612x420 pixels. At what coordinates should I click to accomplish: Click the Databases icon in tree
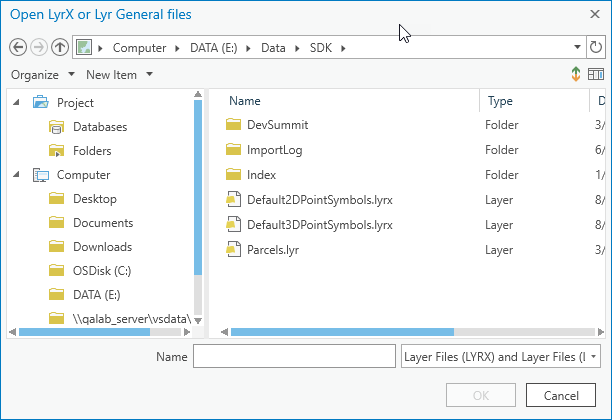tap(57, 127)
